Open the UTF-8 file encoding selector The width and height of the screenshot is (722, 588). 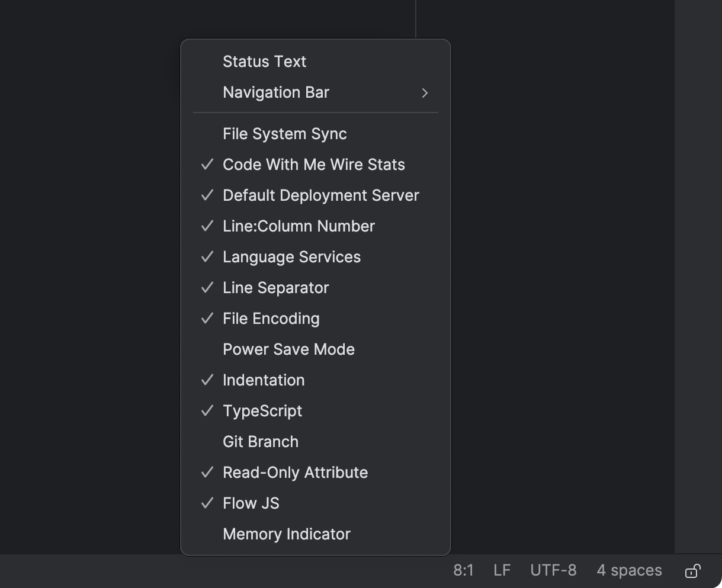coord(553,570)
